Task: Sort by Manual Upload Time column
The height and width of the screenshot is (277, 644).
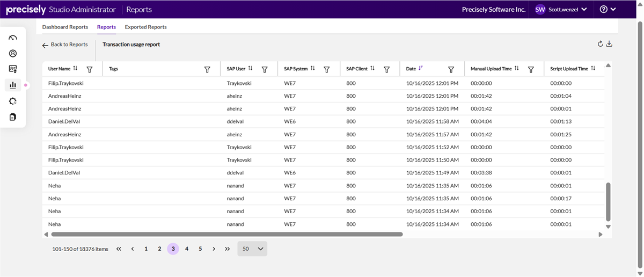Action: (516, 69)
